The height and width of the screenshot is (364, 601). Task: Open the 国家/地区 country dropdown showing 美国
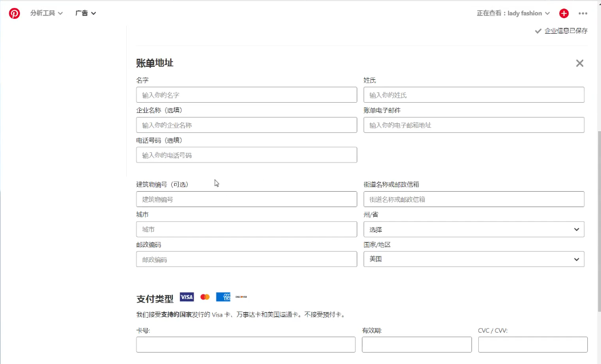click(474, 260)
